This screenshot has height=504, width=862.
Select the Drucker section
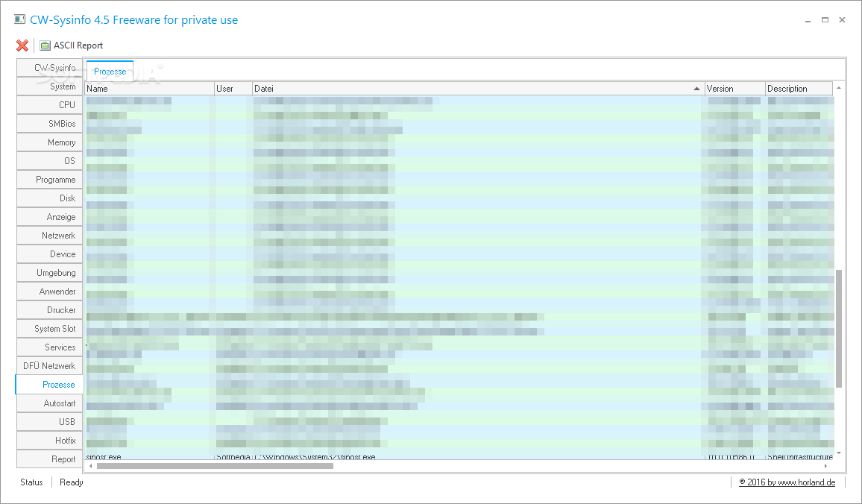pyautogui.click(x=49, y=311)
